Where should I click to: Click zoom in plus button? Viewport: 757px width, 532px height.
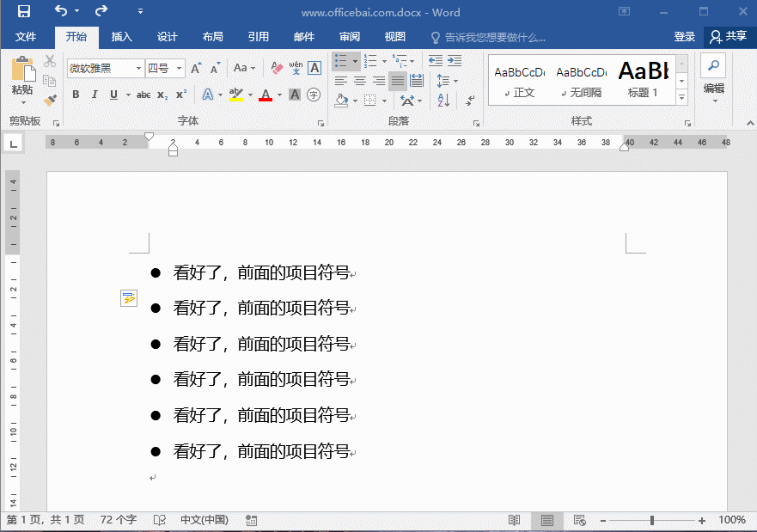[701, 521]
